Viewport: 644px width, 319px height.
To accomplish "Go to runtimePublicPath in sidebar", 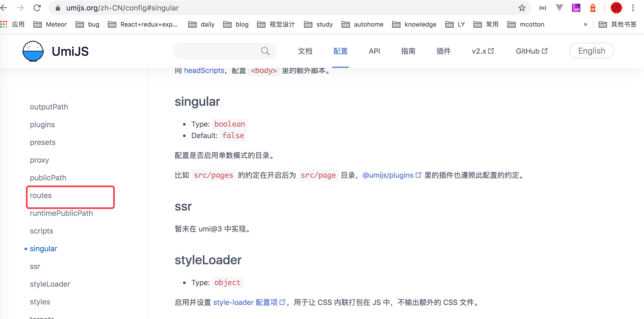I will [61, 213].
